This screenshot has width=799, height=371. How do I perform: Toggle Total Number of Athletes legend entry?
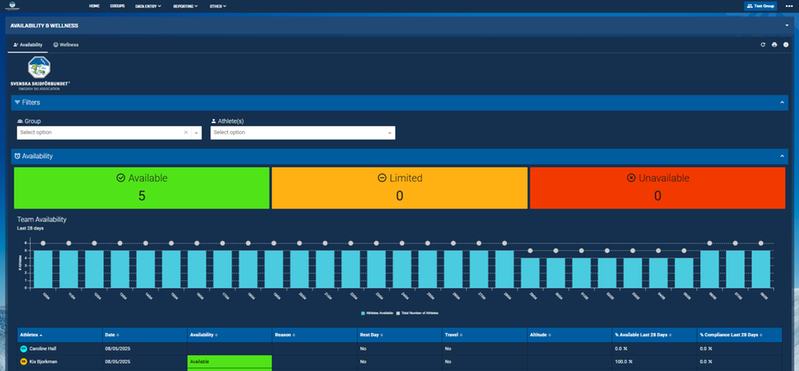point(417,313)
